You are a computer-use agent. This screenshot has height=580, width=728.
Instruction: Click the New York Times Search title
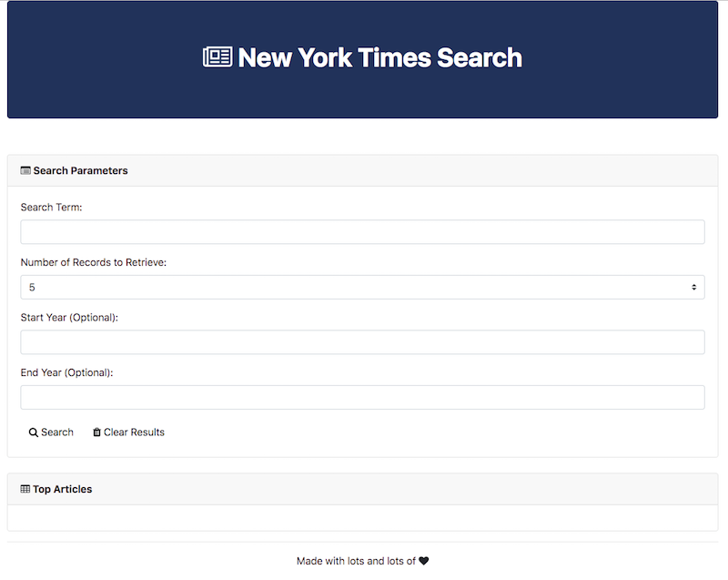click(x=379, y=57)
